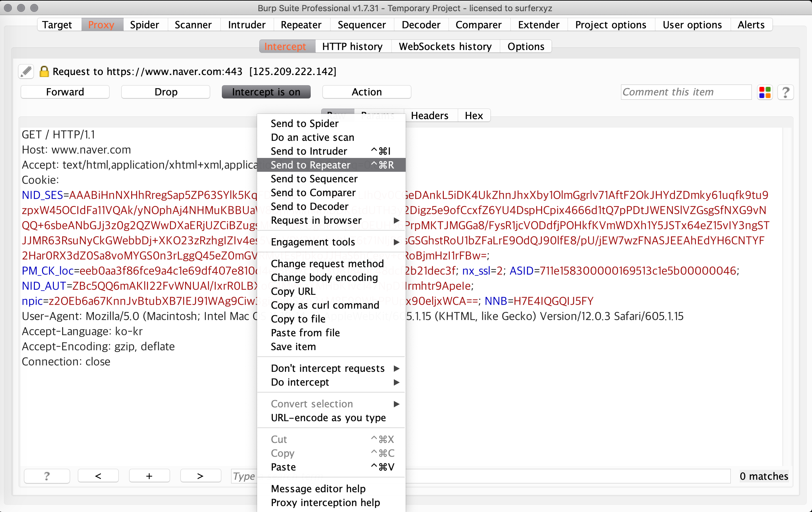Click the Comment this item field

point(685,92)
